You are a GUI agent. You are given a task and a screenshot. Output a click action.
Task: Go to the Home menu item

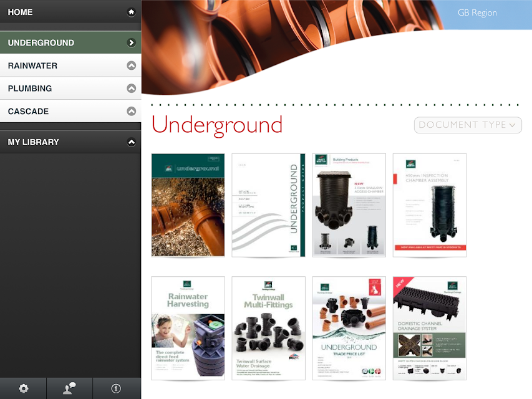[70, 12]
